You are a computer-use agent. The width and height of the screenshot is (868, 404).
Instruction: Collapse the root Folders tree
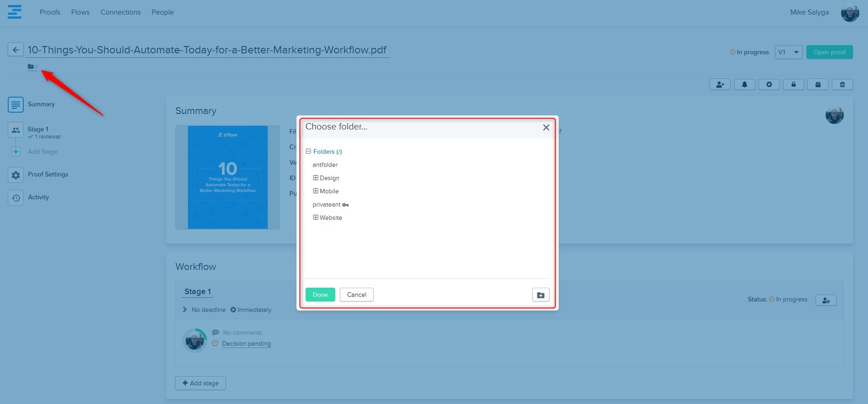coord(308,151)
